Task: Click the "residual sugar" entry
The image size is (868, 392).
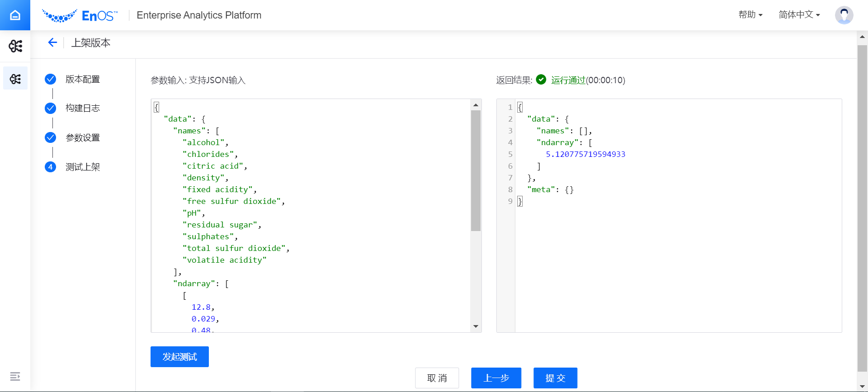Action: click(220, 225)
